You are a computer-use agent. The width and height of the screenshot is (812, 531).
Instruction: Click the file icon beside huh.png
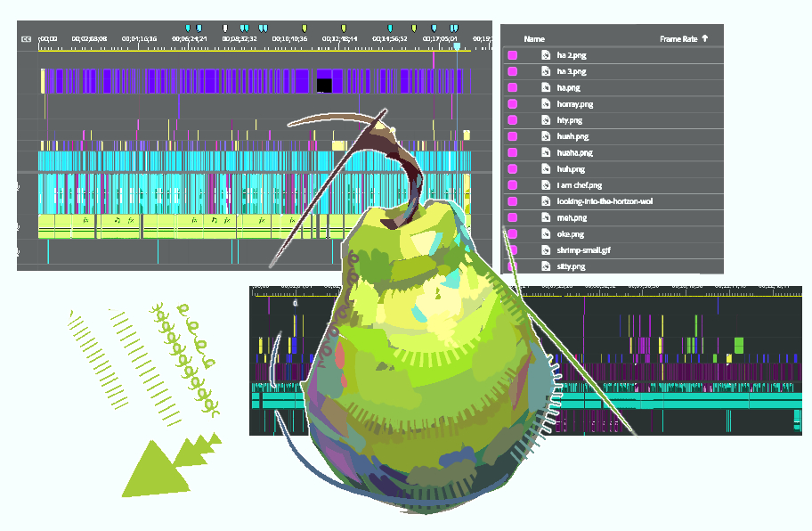[546, 169]
